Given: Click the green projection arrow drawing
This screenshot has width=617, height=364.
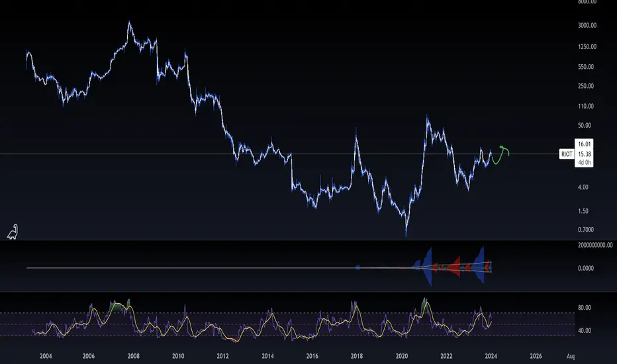Looking at the screenshot, I should tap(500, 155).
